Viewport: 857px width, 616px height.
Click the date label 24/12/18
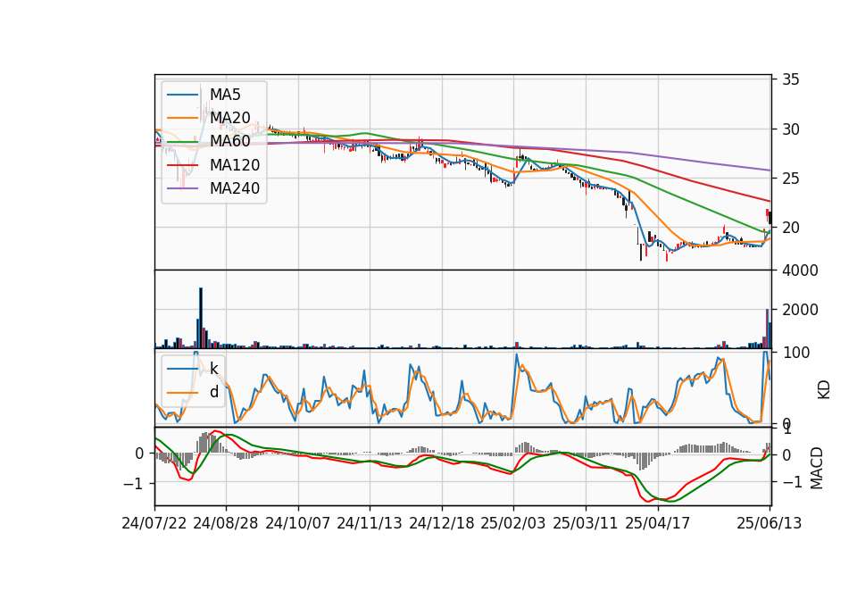click(x=442, y=523)
